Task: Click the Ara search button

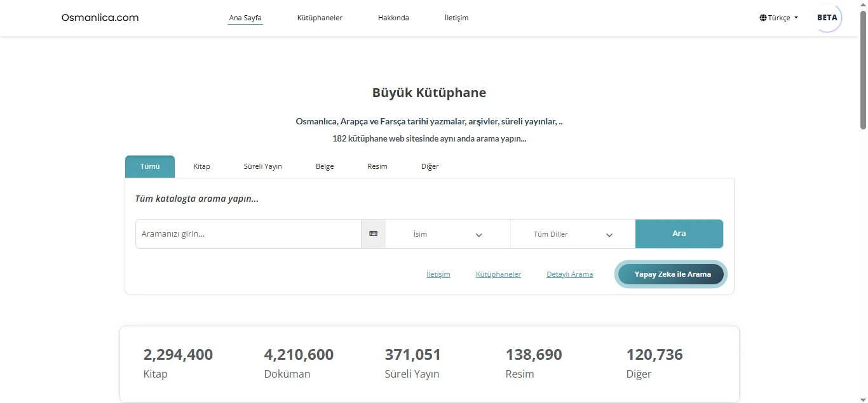Action: click(x=679, y=234)
